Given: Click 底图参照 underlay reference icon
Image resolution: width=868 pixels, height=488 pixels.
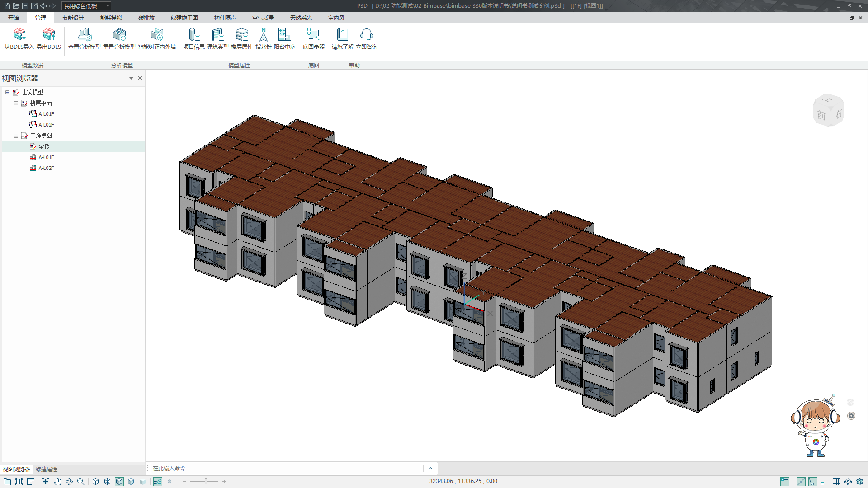Looking at the screenshot, I should click(x=313, y=35).
